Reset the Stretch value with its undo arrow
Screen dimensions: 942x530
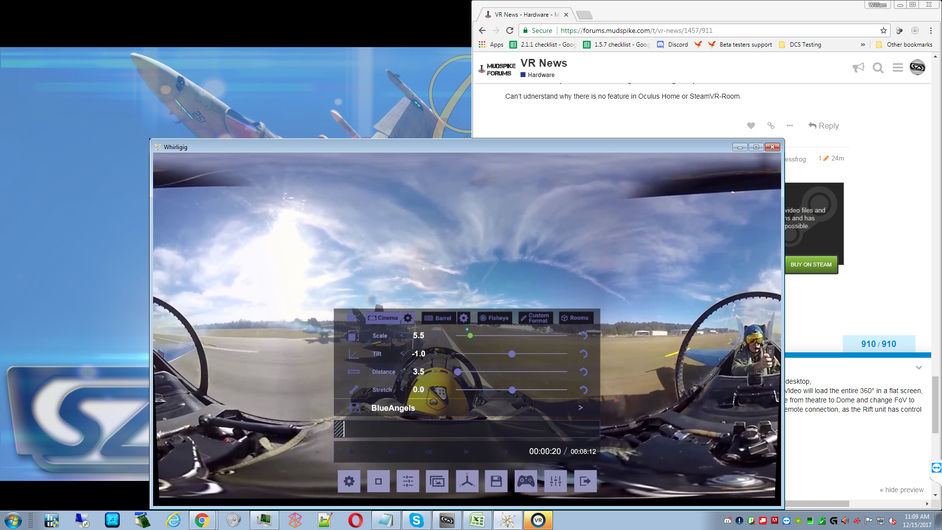(x=583, y=390)
